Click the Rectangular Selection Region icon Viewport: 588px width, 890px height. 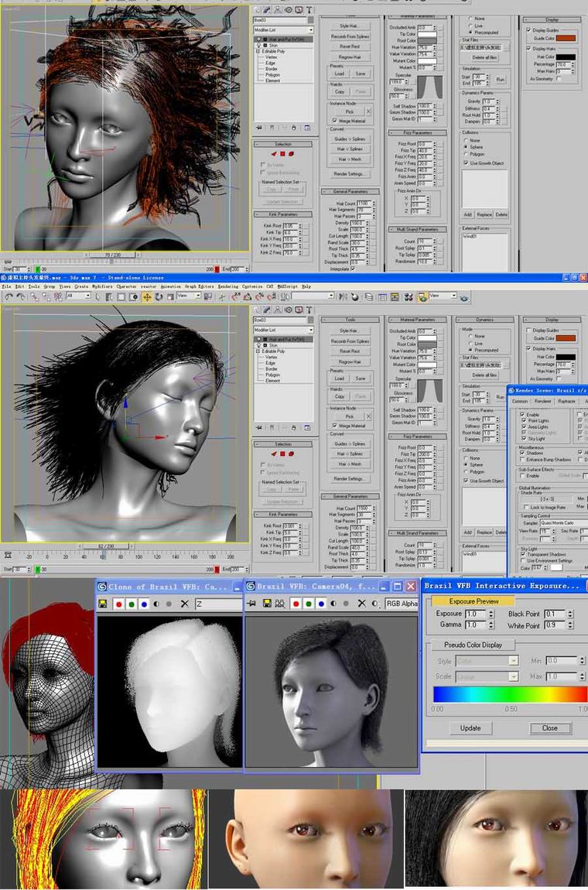[x=121, y=296]
